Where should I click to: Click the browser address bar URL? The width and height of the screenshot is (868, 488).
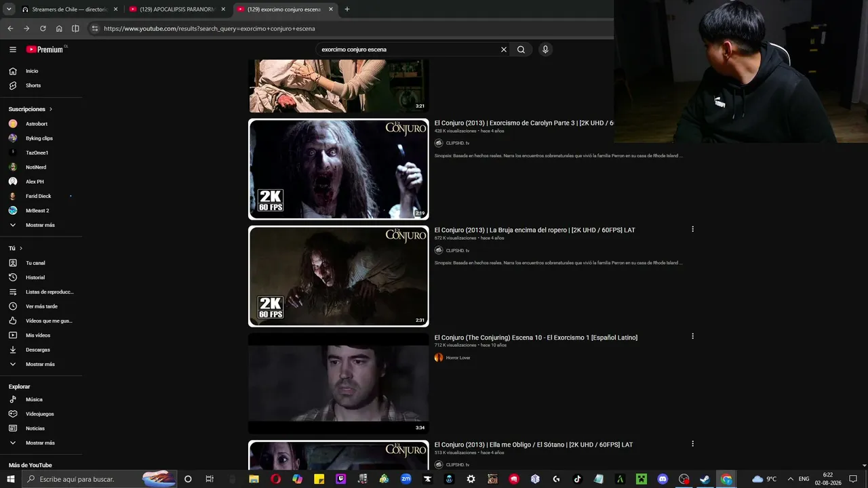pyautogui.click(x=210, y=28)
